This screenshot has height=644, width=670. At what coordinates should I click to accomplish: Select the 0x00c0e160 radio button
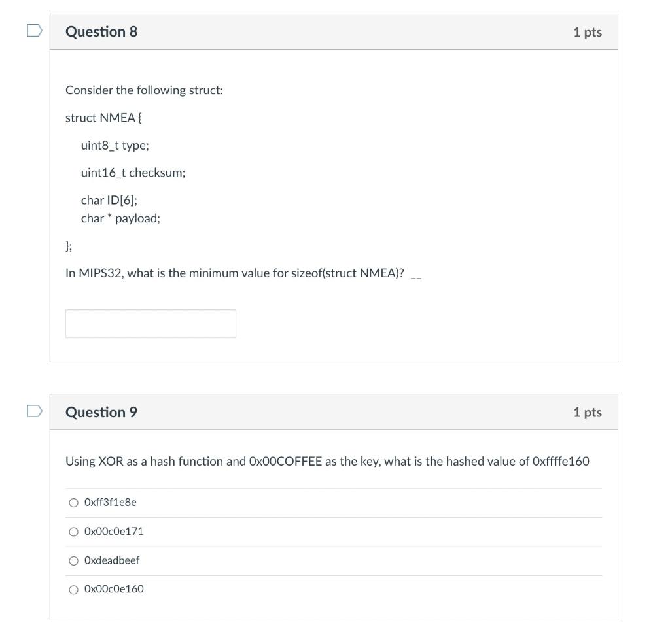tap(73, 588)
